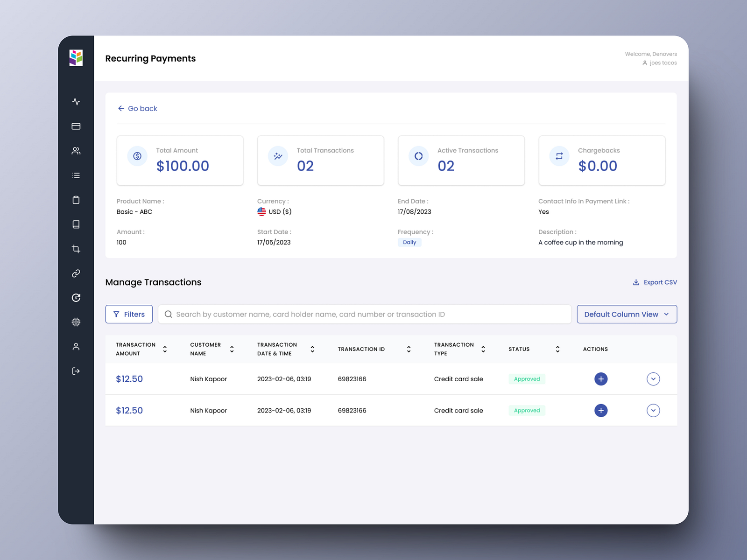The width and height of the screenshot is (747, 560).
Task: Click the integrations chip icon in sidebar
Action: pyautogui.click(x=76, y=322)
